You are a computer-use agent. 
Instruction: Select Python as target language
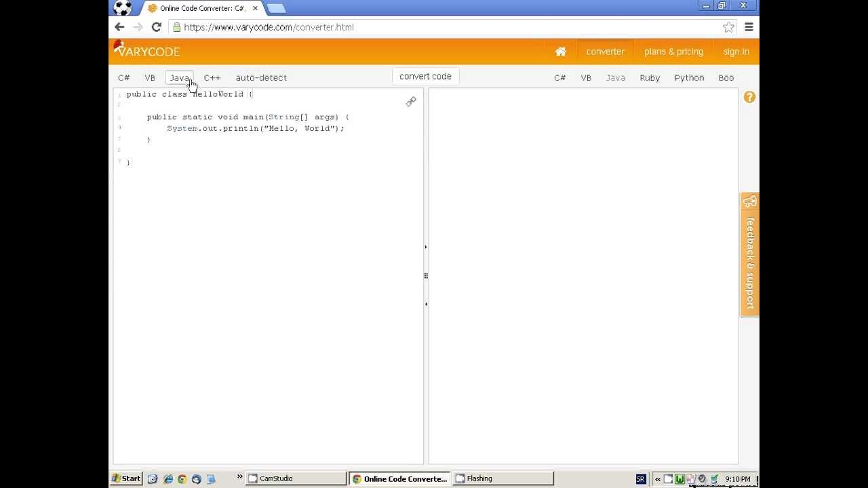click(689, 77)
